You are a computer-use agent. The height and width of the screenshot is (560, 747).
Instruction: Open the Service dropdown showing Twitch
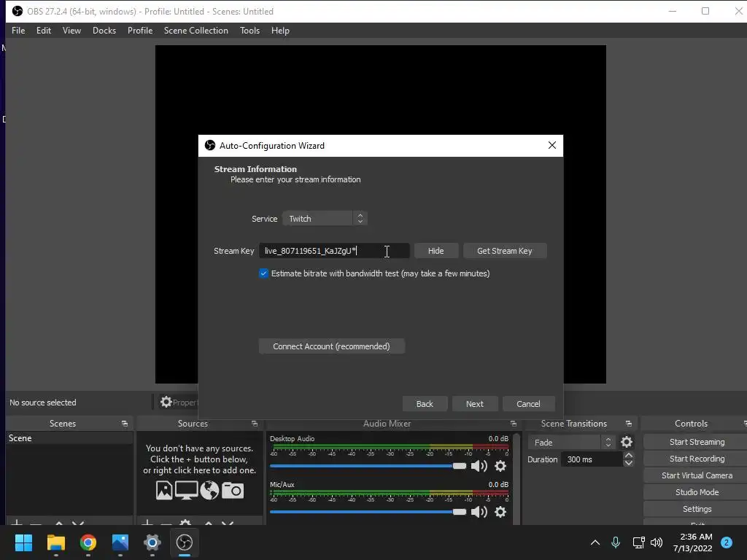(325, 219)
